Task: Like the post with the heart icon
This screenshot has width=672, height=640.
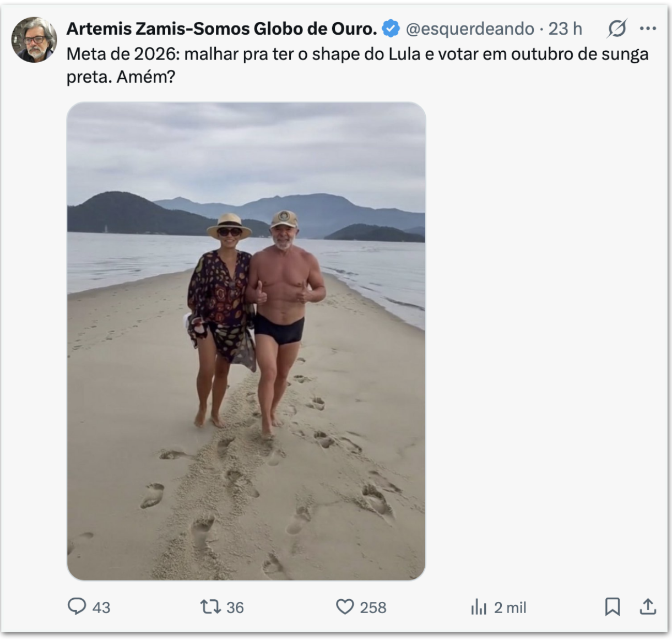Action: tap(345, 607)
